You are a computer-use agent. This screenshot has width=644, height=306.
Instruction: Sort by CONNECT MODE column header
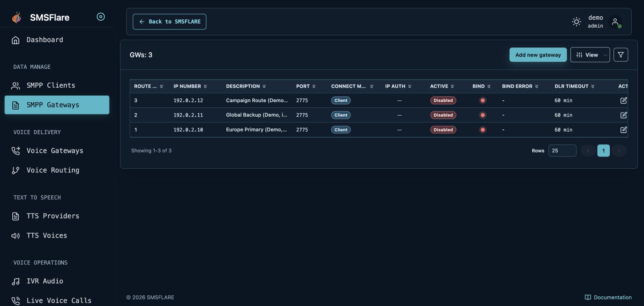[x=352, y=86]
